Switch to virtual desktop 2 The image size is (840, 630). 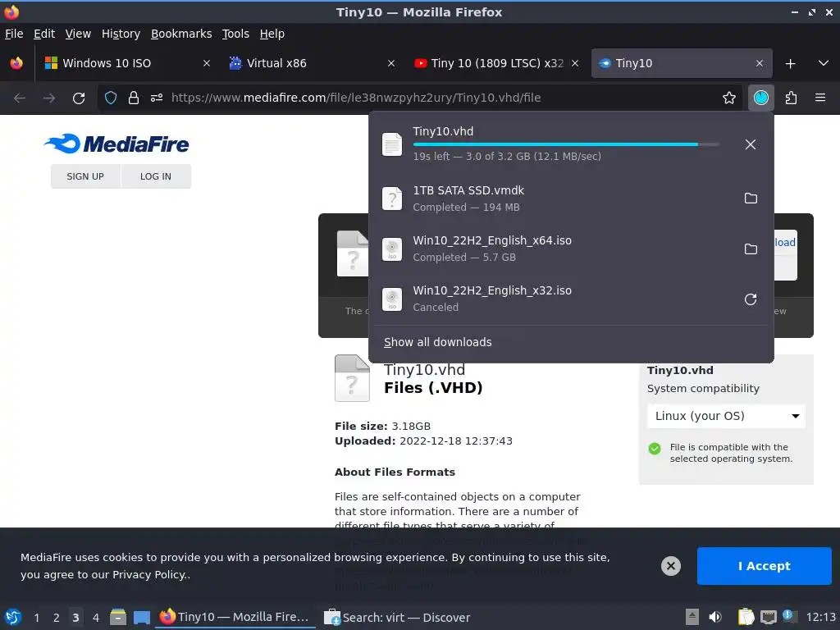57,618
